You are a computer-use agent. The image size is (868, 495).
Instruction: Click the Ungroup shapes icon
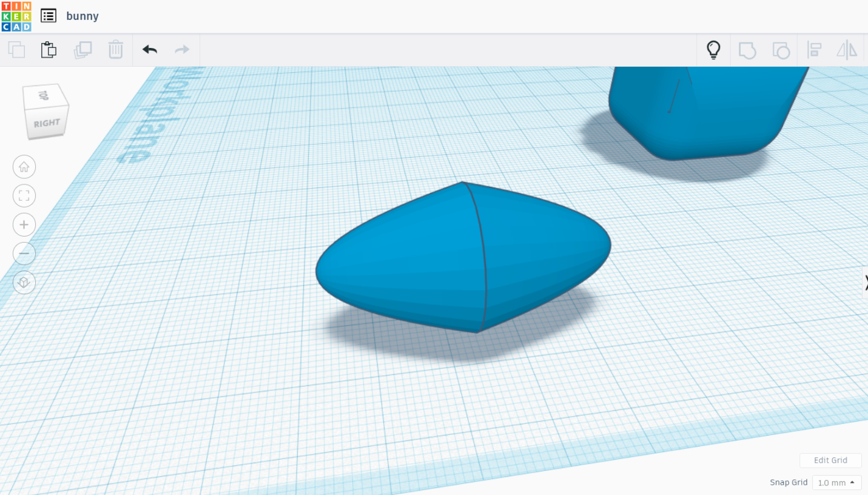(781, 50)
